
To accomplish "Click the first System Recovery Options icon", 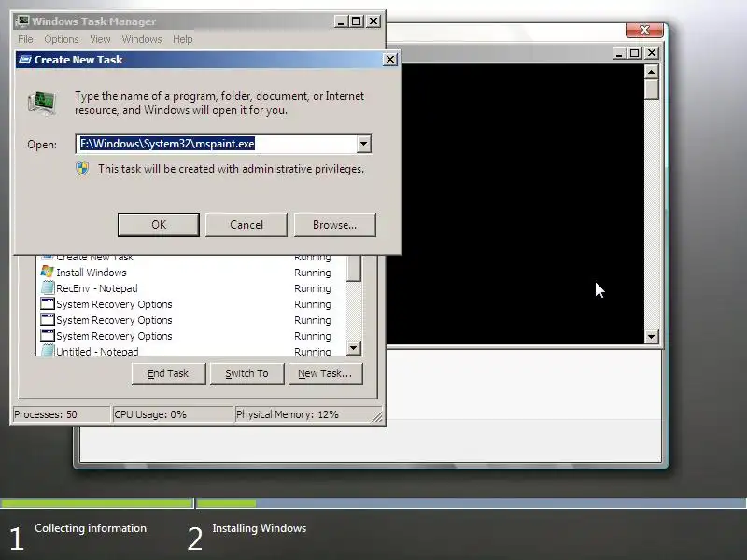I will pos(48,304).
